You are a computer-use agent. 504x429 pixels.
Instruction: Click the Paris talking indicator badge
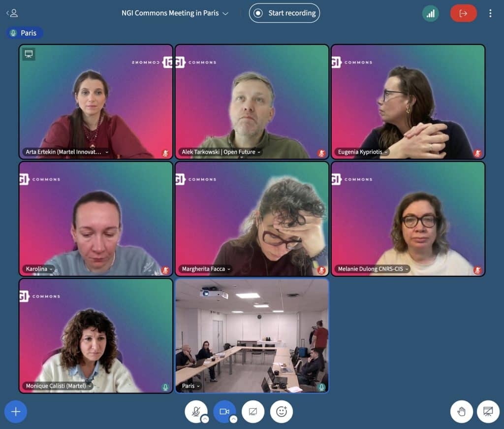[24, 33]
